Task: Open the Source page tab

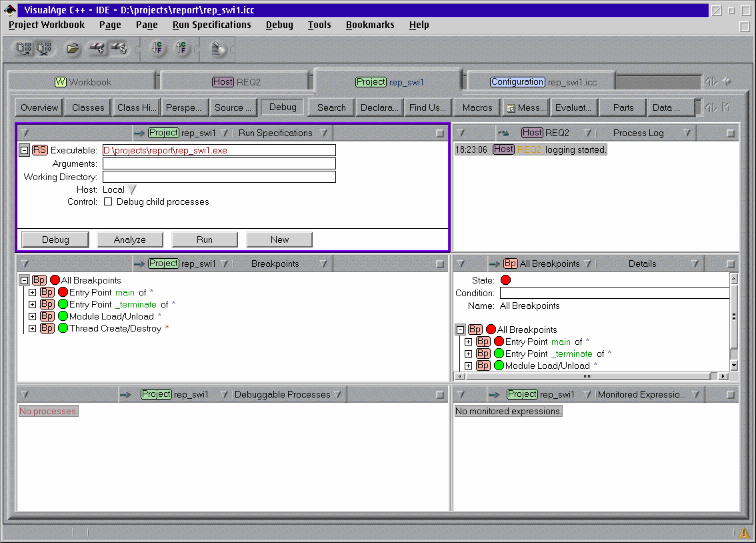Action: pos(233,107)
